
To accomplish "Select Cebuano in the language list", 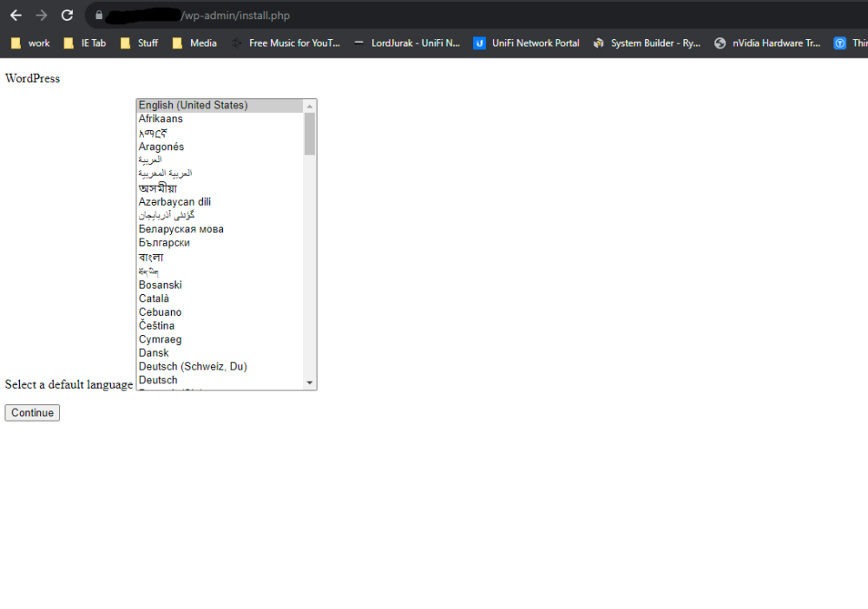I will (x=220, y=312).
